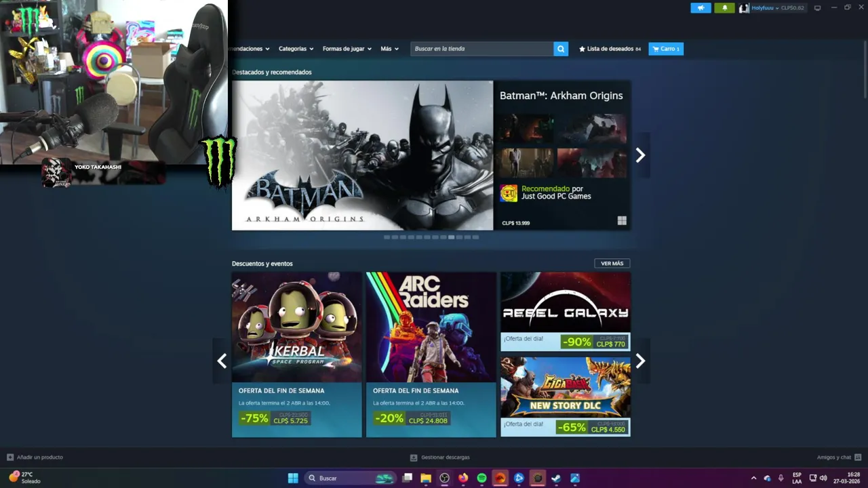Click the ARC Raiders price CLP$ 24.808

click(428, 421)
